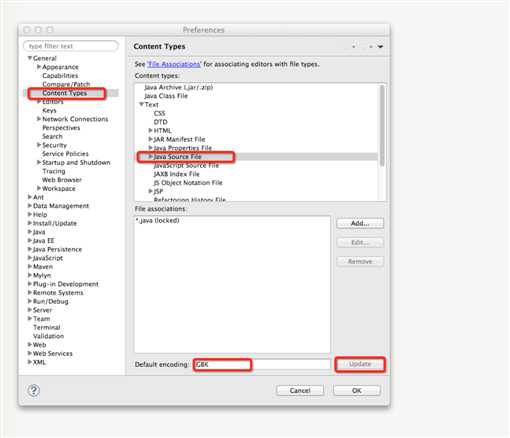Expand the HTML content type
This screenshot has width=510, height=438.
click(150, 130)
